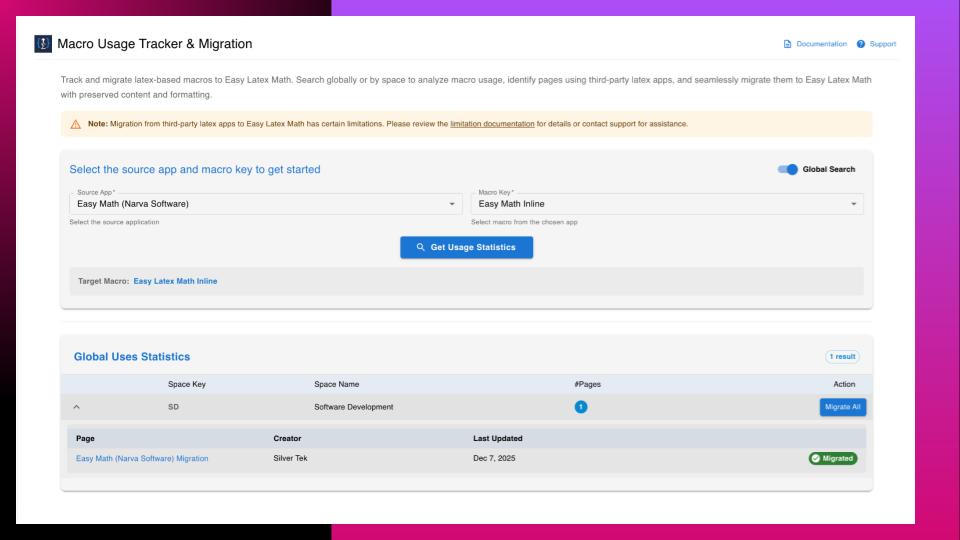Toggle the Global Search switch off
The image size is (960, 540).
tap(787, 169)
